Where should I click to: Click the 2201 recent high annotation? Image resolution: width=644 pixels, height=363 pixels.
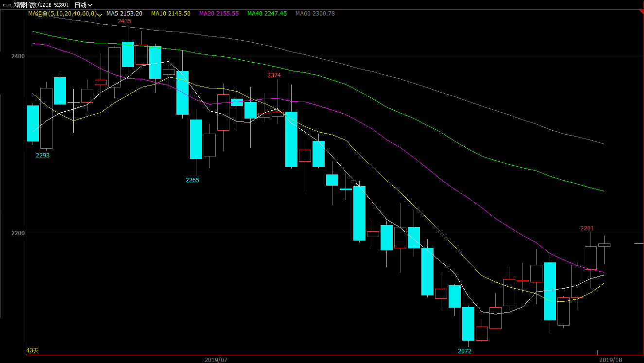[x=587, y=228]
